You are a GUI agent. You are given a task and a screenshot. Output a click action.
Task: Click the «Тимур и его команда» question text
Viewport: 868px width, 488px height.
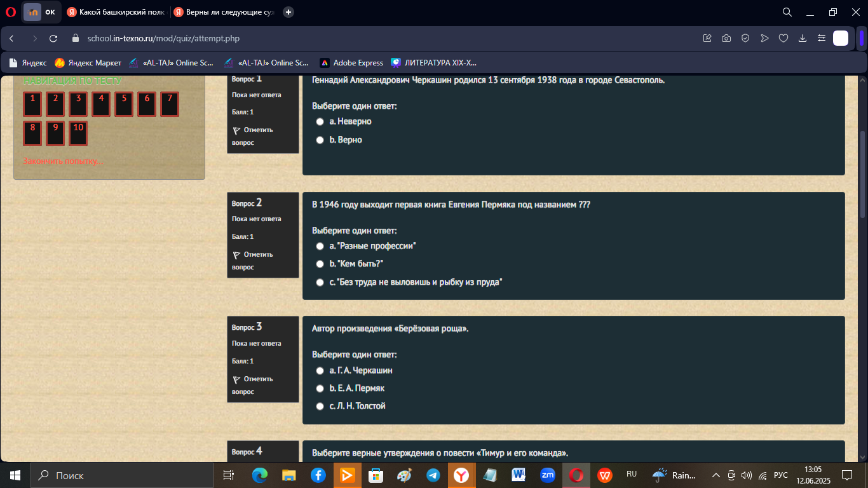click(440, 453)
